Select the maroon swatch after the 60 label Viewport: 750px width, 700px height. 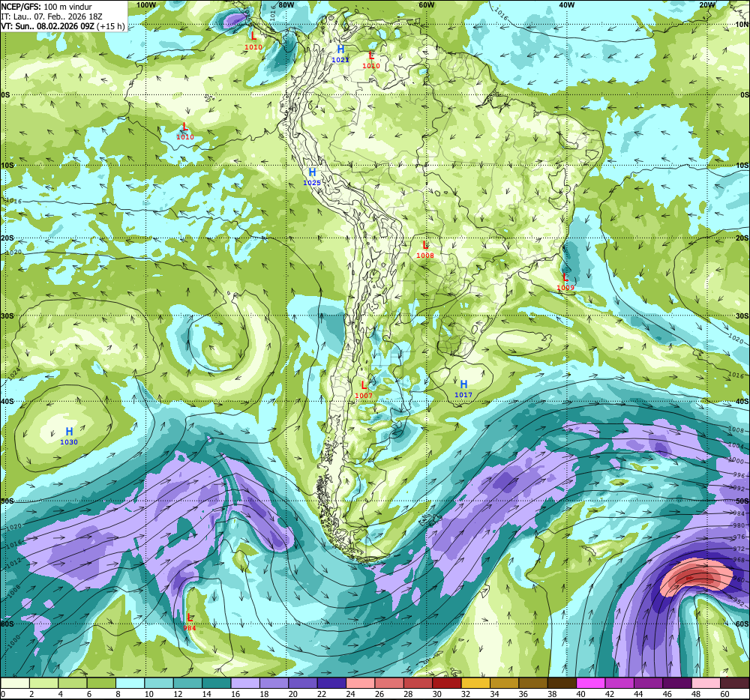(734, 684)
